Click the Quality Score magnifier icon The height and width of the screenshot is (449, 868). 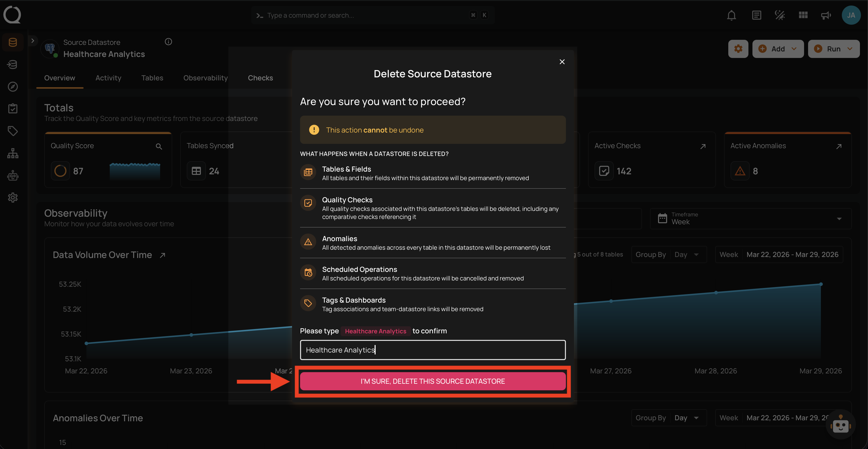point(159,146)
